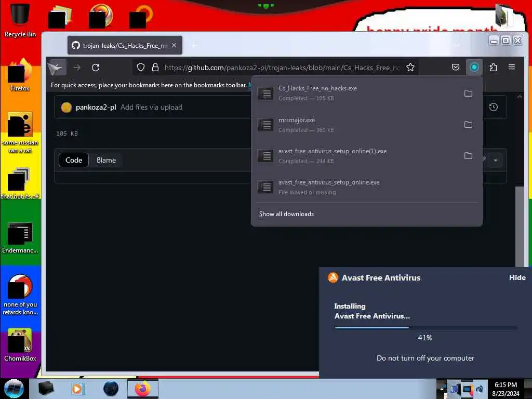
Task: Click the Avast installation progress bar
Action: (426, 328)
